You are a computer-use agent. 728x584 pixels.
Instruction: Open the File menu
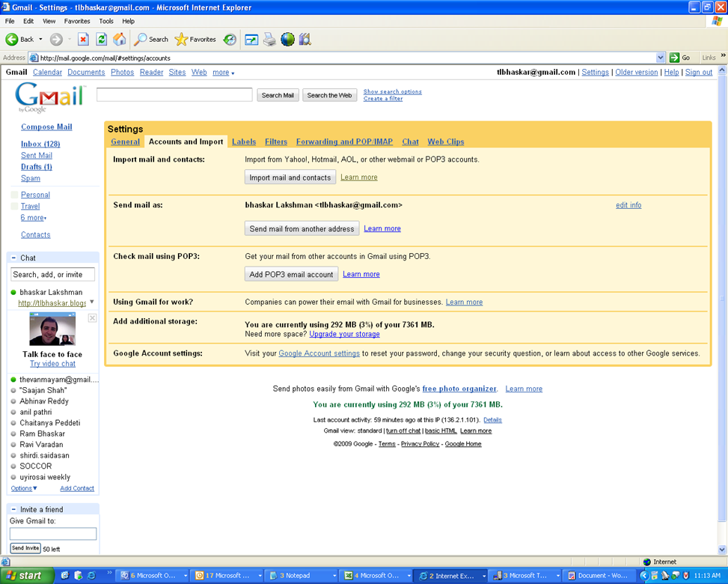(x=10, y=21)
